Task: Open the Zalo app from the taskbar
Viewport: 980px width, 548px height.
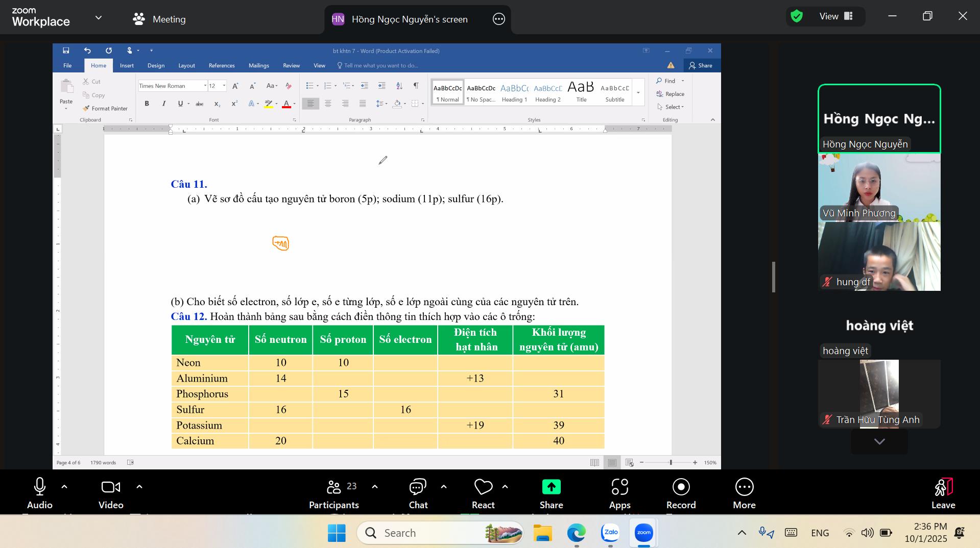Action: pyautogui.click(x=610, y=533)
